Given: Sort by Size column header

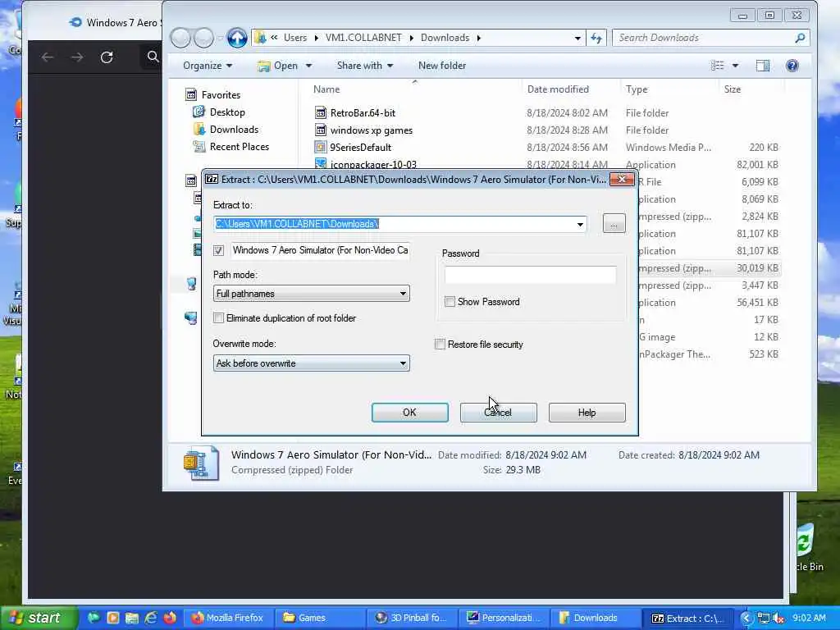Looking at the screenshot, I should pyautogui.click(x=733, y=89).
